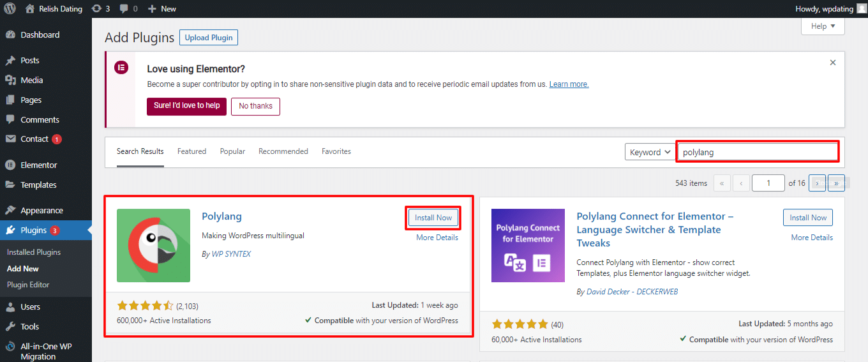The width and height of the screenshot is (868, 362).
Task: Open More Details for Polylang Connect
Action: (812, 238)
